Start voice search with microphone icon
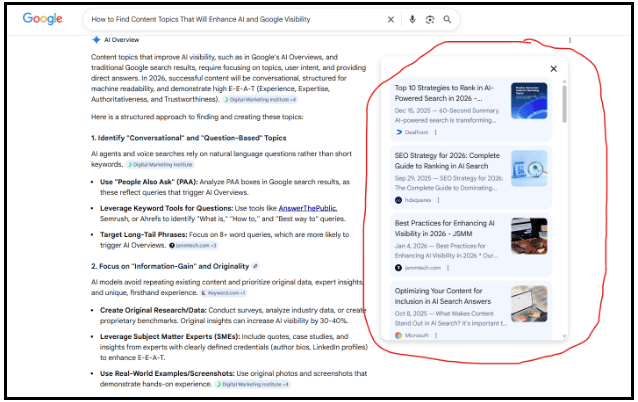 tap(412, 19)
